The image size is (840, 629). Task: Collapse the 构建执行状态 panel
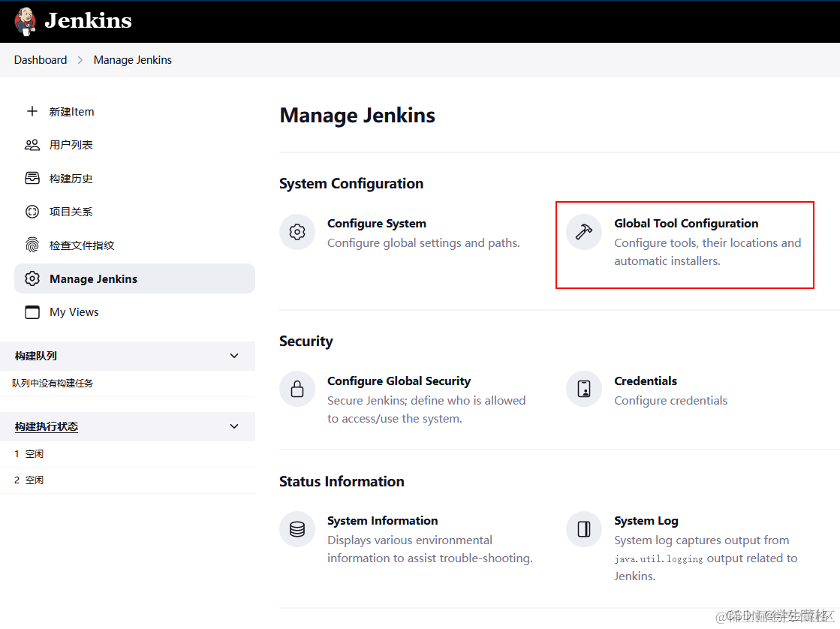[233, 426]
